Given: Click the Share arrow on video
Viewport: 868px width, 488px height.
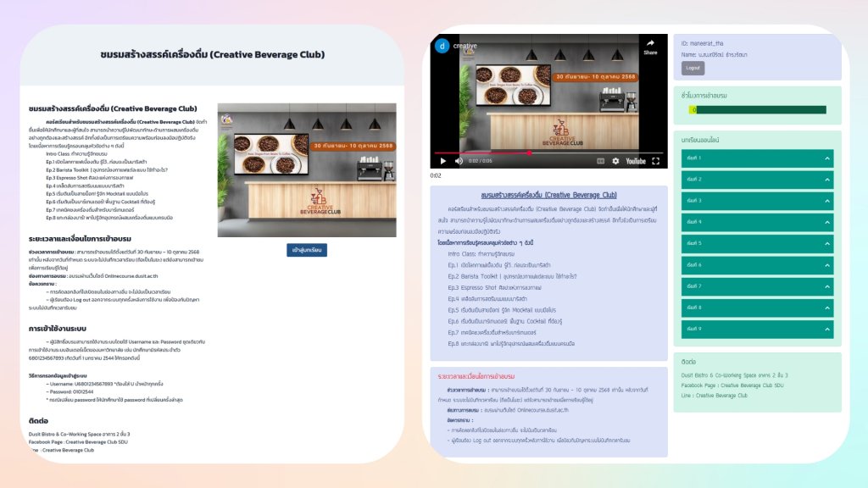Looking at the screenshot, I should click(650, 46).
